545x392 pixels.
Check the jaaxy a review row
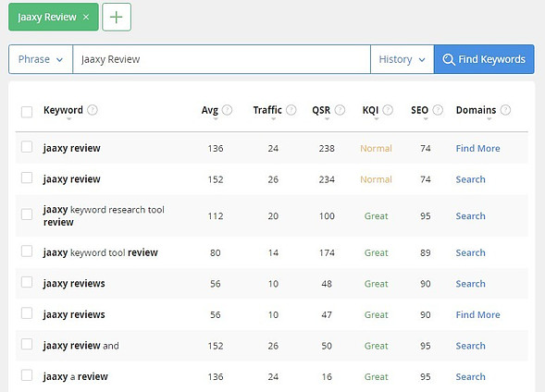point(27,375)
